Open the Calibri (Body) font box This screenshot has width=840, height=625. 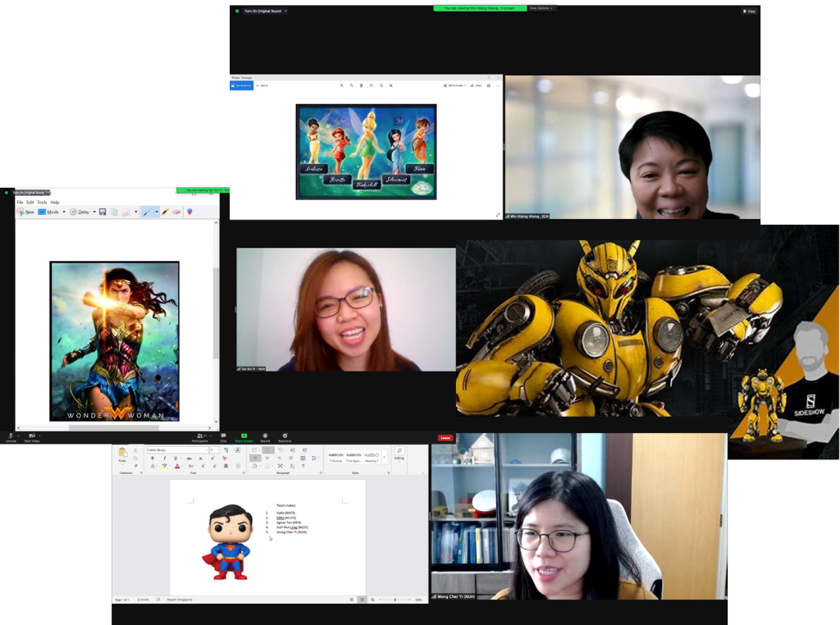click(177, 449)
